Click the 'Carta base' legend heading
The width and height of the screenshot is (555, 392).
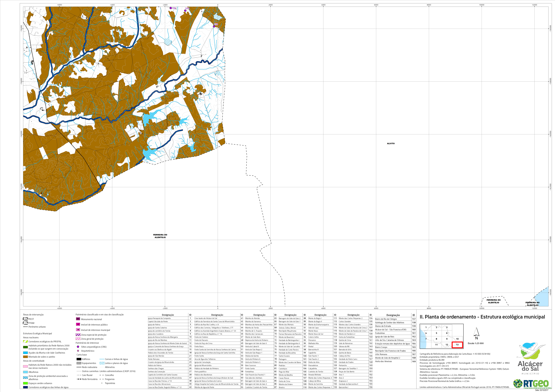(82, 355)
